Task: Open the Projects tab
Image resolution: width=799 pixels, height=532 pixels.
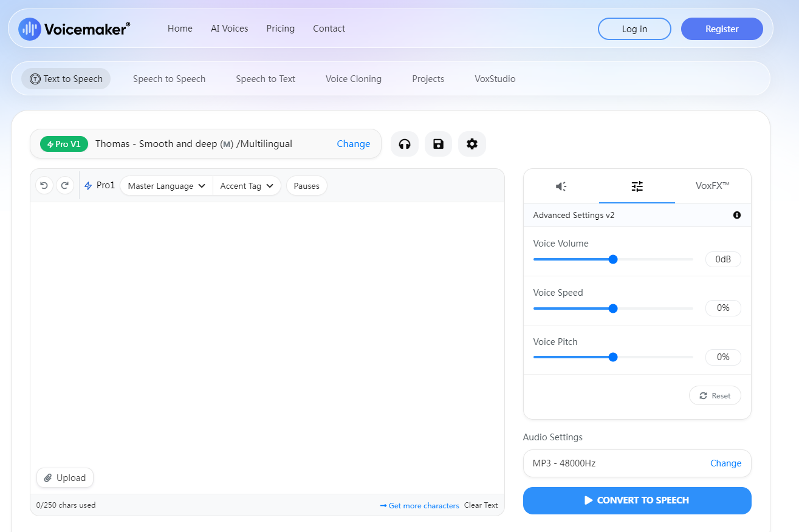Action: tap(428, 79)
